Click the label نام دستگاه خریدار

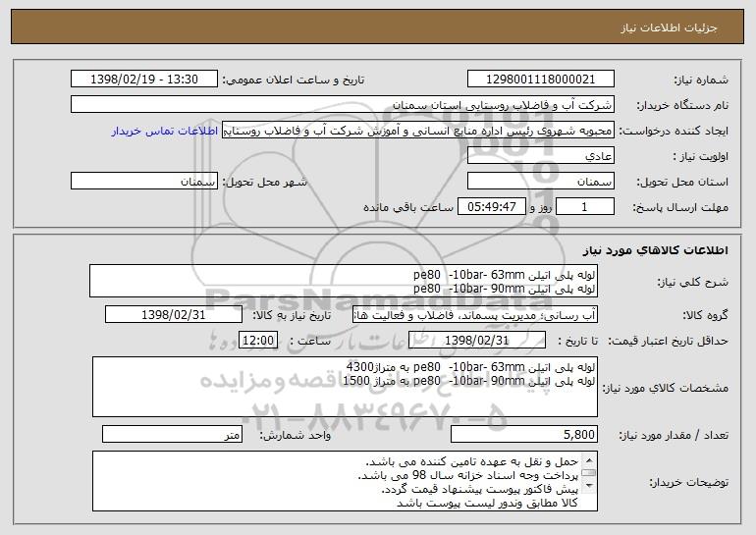pyautogui.click(x=682, y=106)
